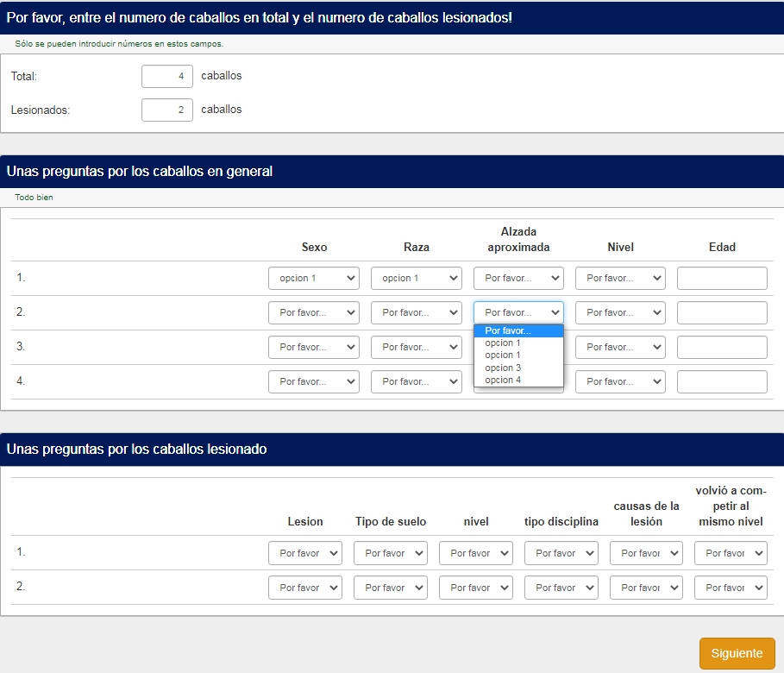
Task: Click the Edad field for horse 1
Action: (x=722, y=278)
